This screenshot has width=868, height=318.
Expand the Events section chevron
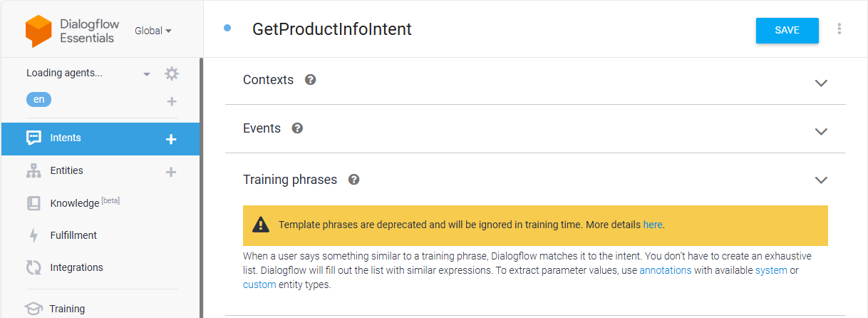tap(821, 131)
